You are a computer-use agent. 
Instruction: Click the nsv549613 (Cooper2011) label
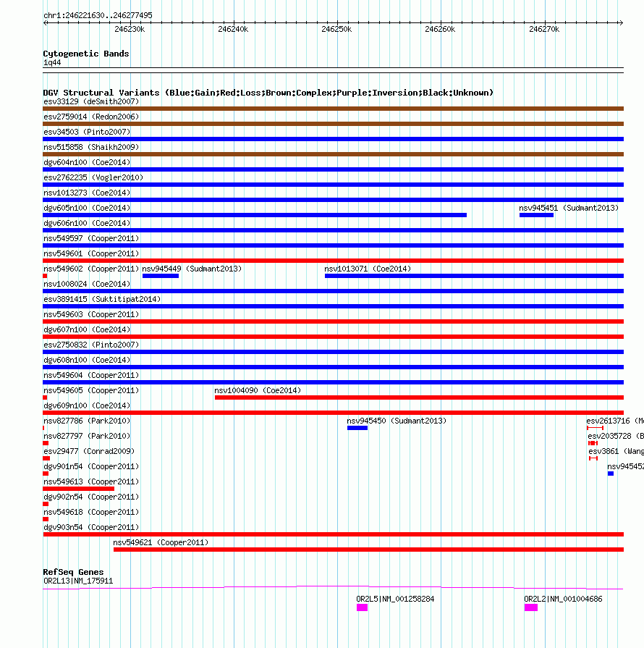point(91,482)
